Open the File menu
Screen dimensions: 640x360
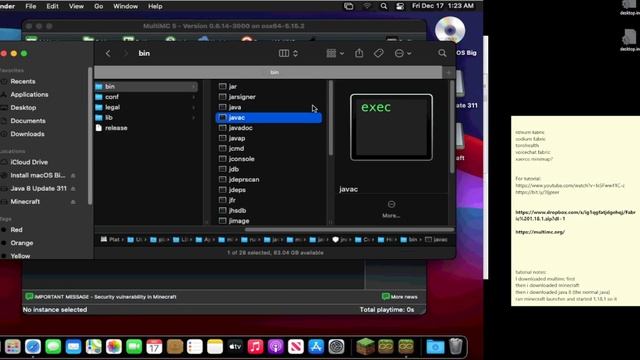[x=31, y=6]
